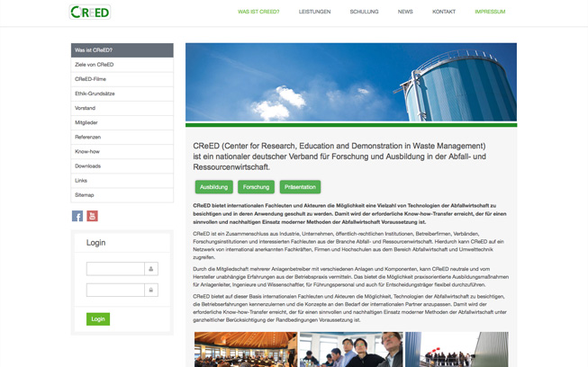
Task: Open the KONTAKT page
Action: (x=444, y=12)
